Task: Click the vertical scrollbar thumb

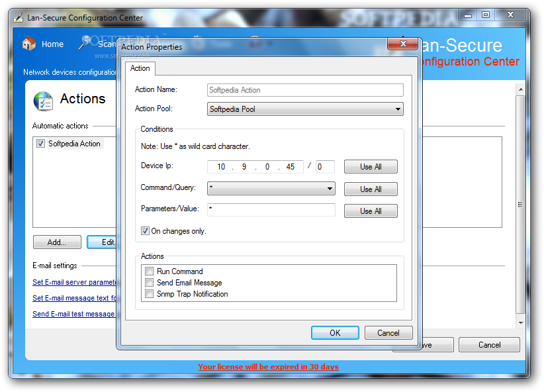Action: (x=520, y=205)
